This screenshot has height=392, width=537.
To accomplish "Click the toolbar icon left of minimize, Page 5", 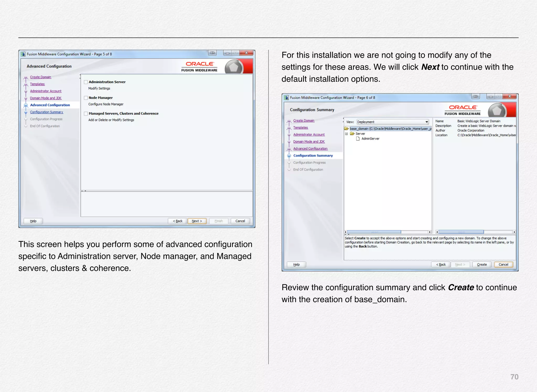I will [x=212, y=53].
